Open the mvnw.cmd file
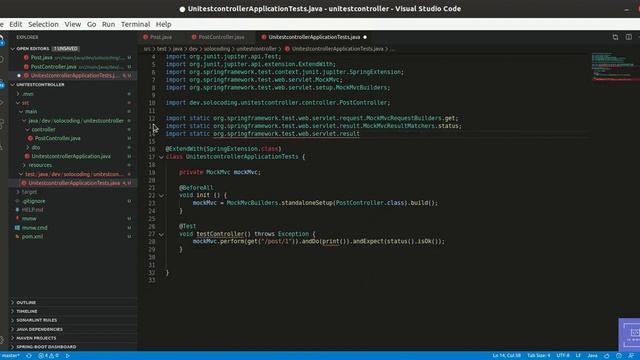This screenshot has width=640, height=360. (34, 228)
